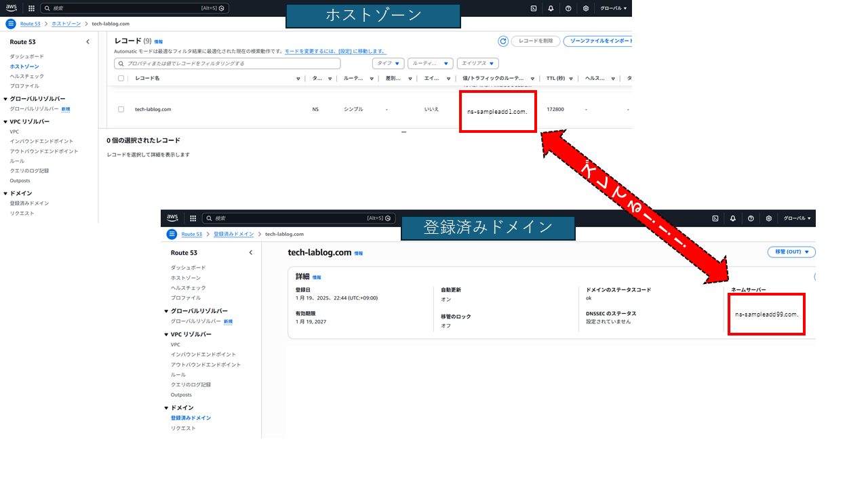
Task: Click the AWS logo to return home
Action: click(10, 8)
